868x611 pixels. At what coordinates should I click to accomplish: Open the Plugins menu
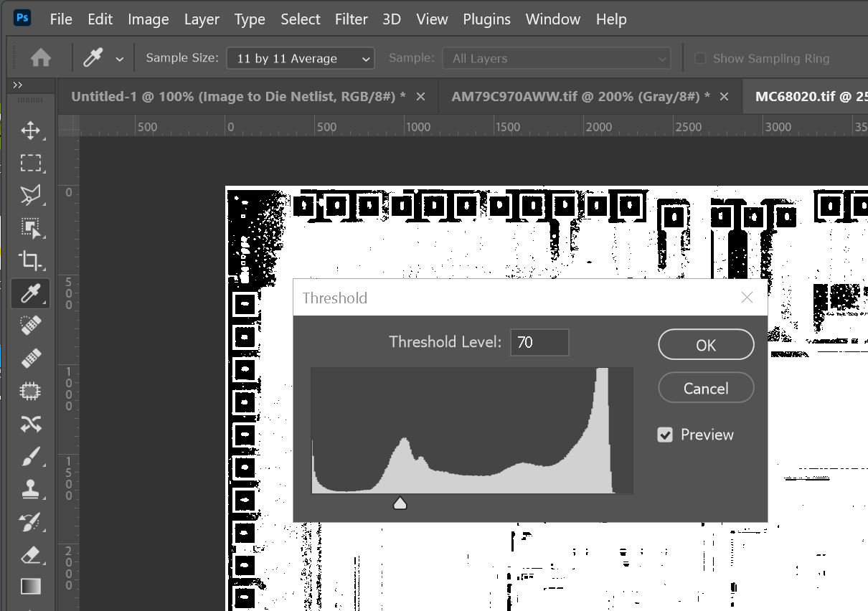click(x=487, y=19)
